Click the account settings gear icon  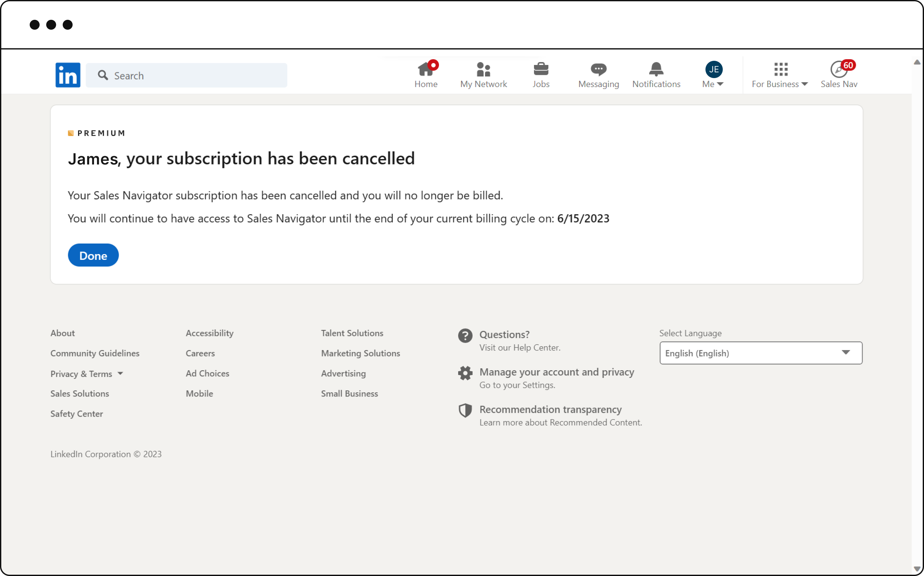coord(465,373)
